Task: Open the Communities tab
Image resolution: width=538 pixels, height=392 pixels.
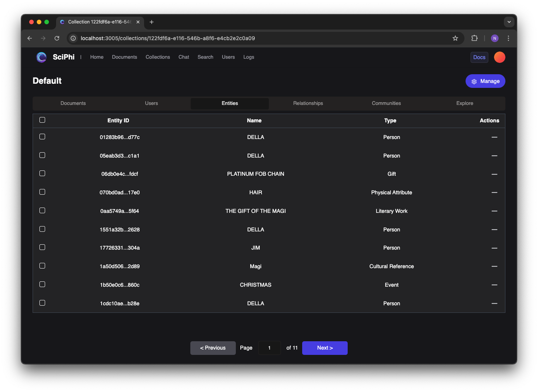Action: 386,103
